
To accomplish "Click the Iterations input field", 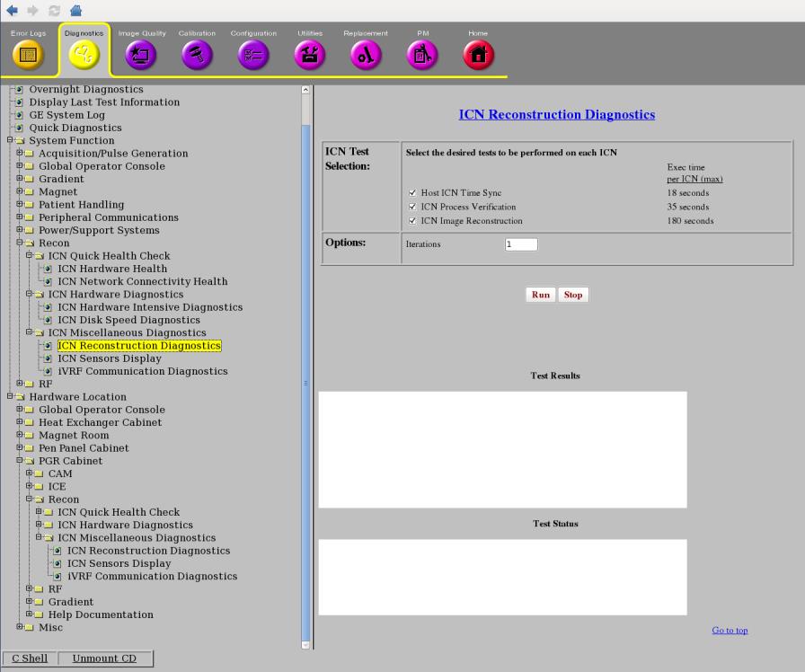I will click(x=521, y=244).
